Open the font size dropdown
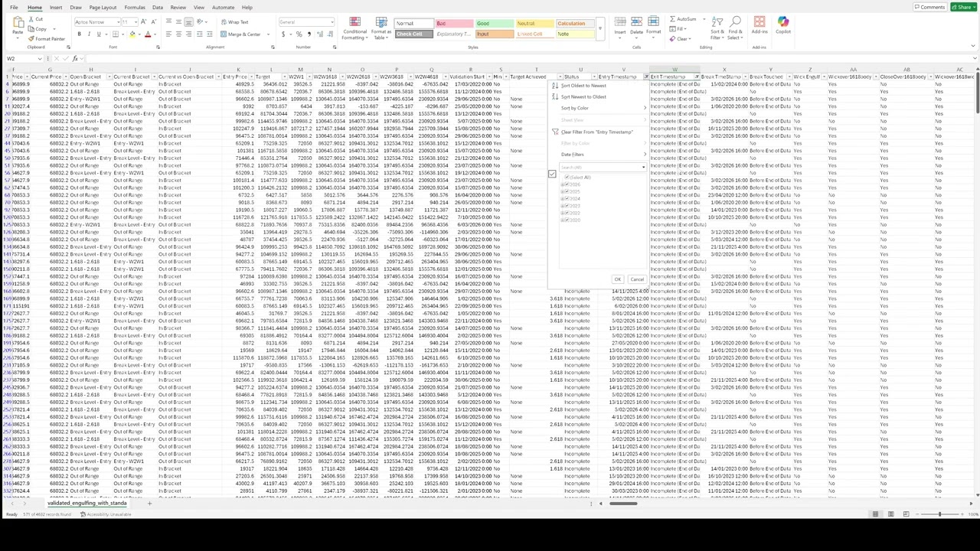This screenshot has width=980, height=551. tap(136, 22)
